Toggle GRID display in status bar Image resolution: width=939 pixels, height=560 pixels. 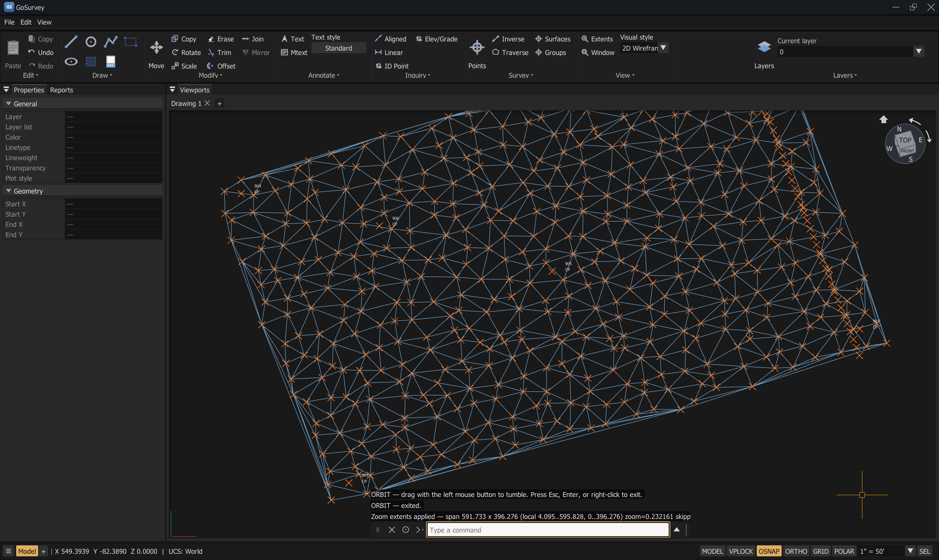pos(821,551)
